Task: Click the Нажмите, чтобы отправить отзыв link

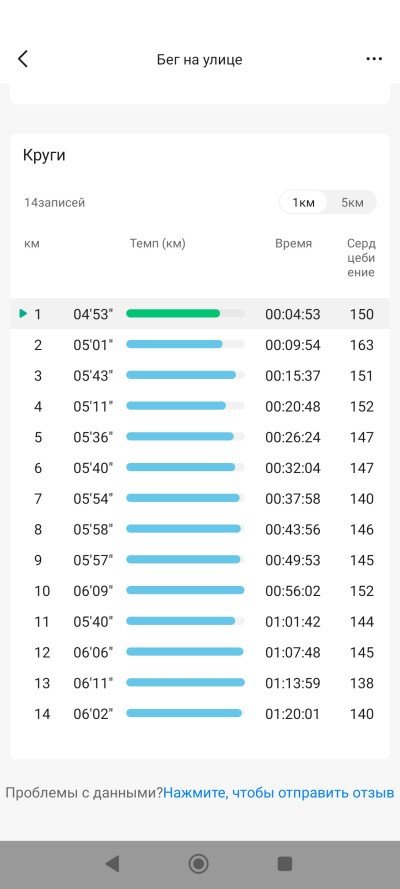Action: point(279,793)
